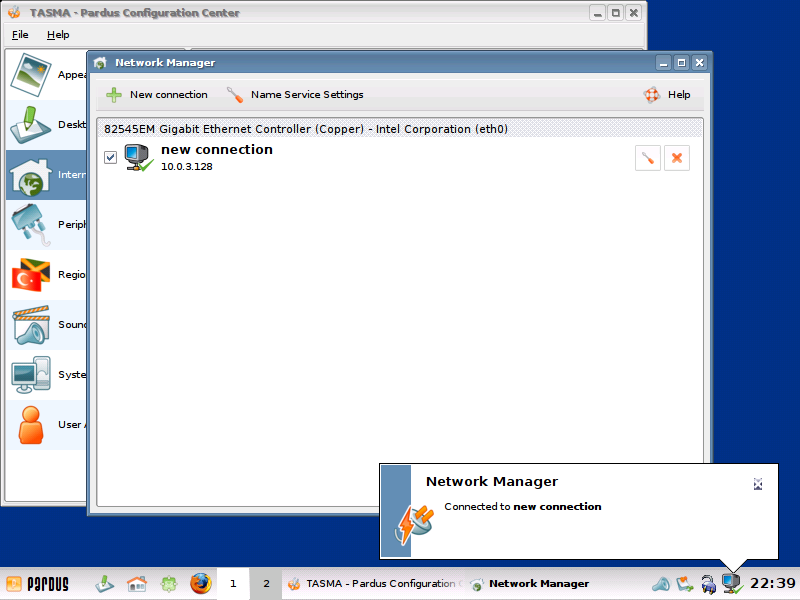Switch to TASMA task in the taskbar
This screenshot has width=800, height=600.
[375, 584]
